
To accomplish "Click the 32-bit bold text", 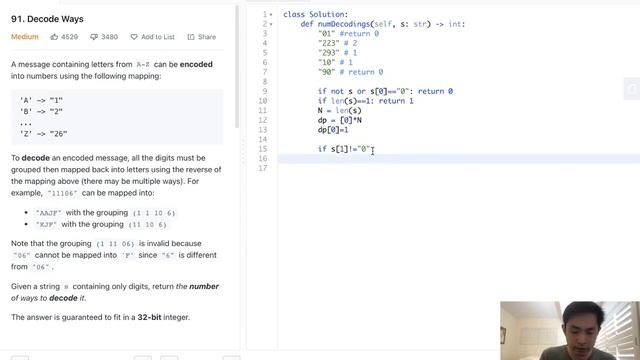I will point(149,317).
